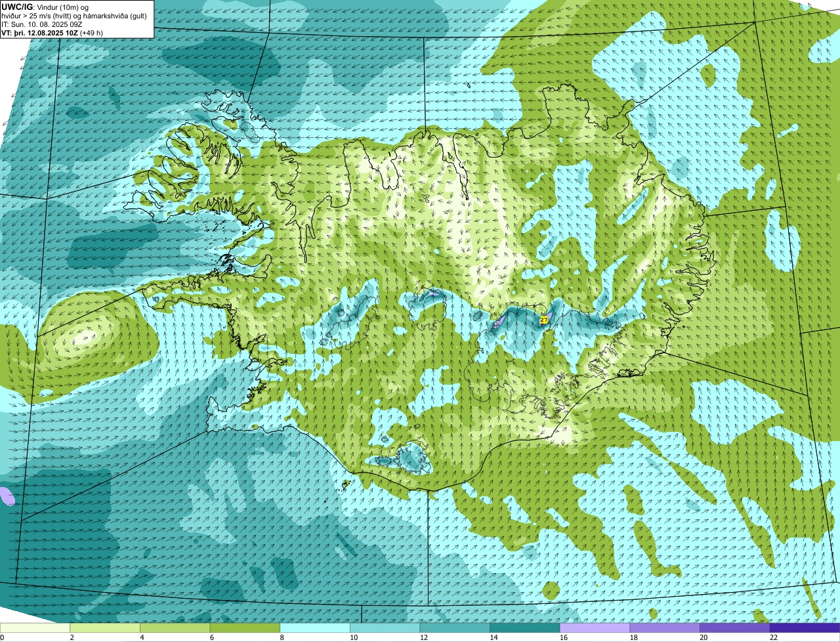Click the legend scale label "6"

tap(211, 637)
